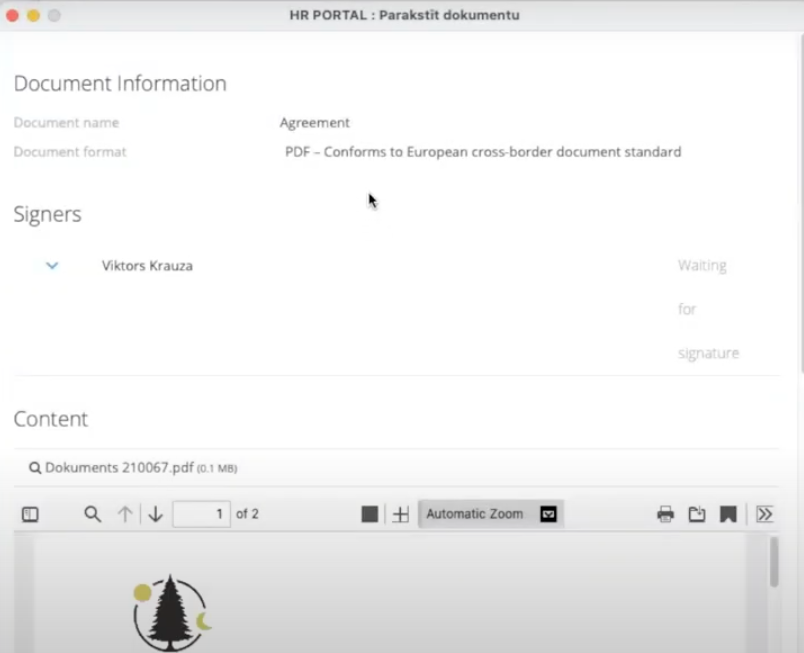The height and width of the screenshot is (653, 804).
Task: Minimize the window using the yellow button
Action: pos(33,15)
